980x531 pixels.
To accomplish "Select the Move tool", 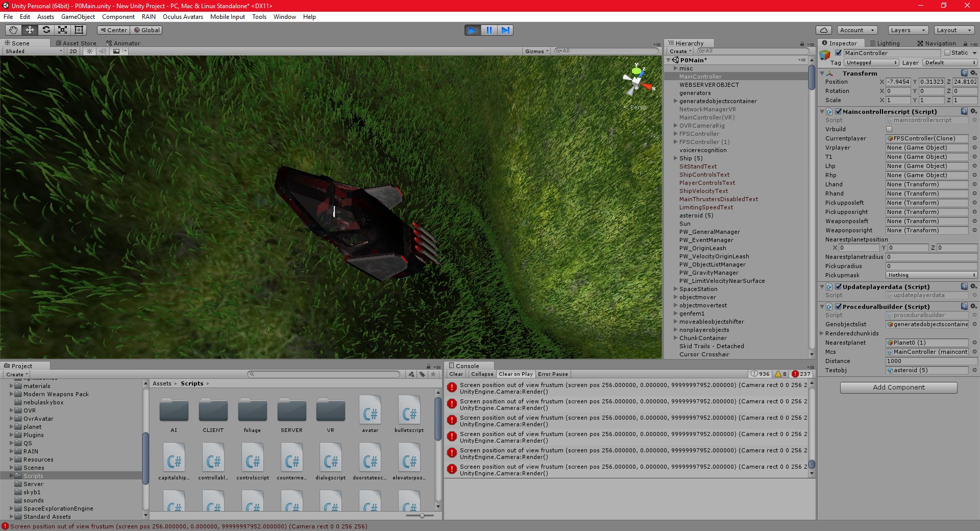I will [30, 30].
